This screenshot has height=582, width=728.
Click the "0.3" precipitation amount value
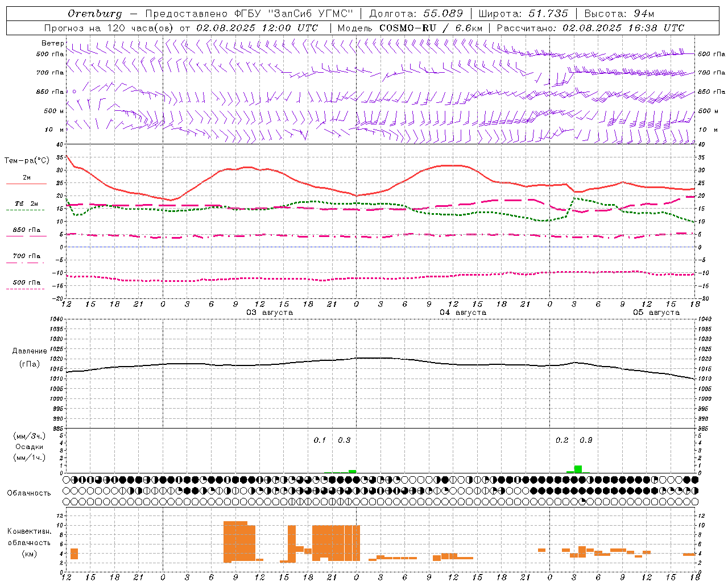point(345,440)
